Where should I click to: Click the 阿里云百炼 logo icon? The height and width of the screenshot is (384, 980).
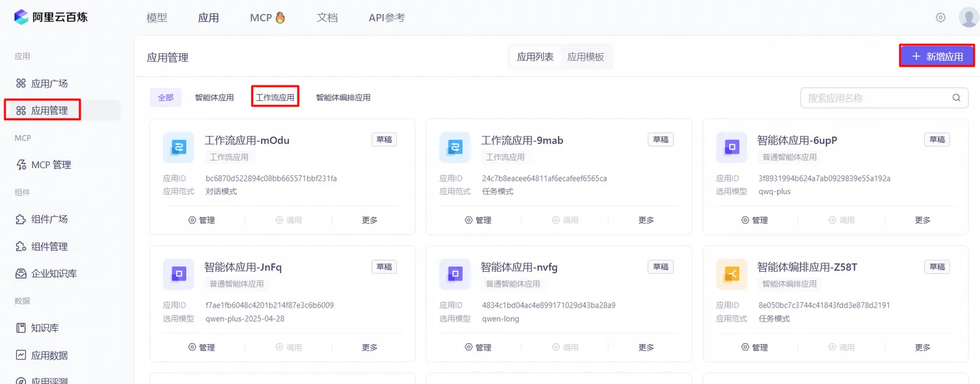[21, 18]
